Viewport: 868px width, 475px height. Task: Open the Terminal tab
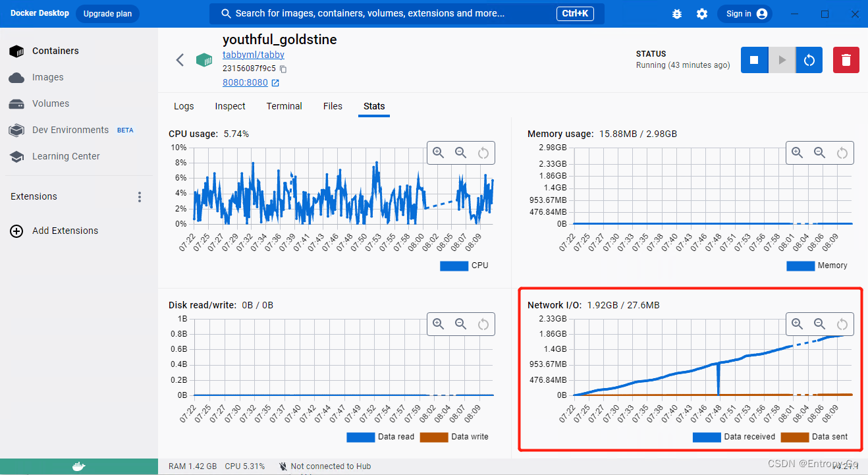click(284, 106)
